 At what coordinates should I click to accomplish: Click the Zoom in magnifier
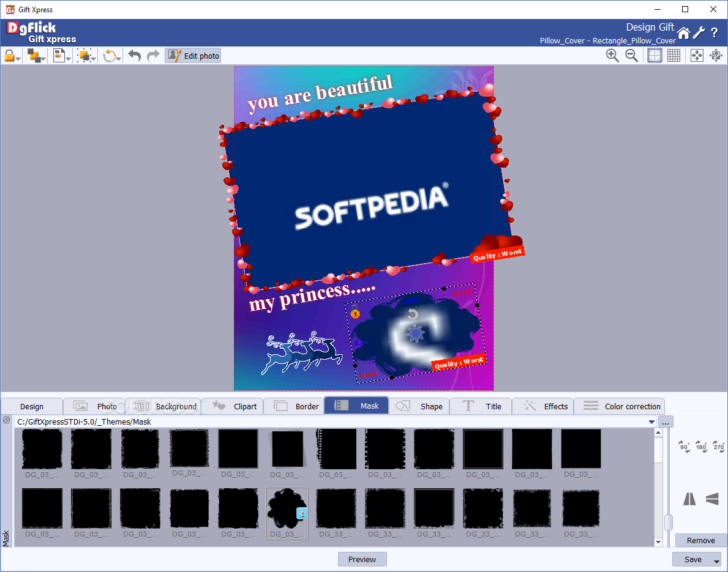click(x=612, y=56)
